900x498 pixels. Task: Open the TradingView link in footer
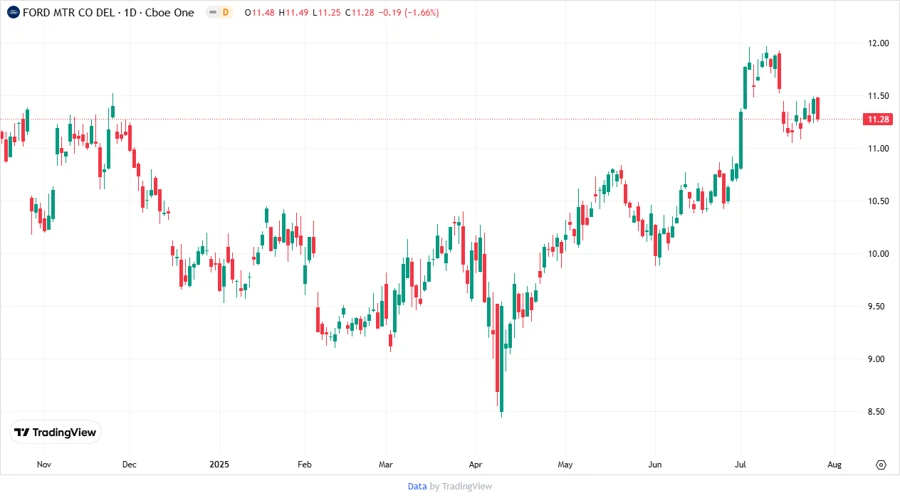(x=467, y=487)
